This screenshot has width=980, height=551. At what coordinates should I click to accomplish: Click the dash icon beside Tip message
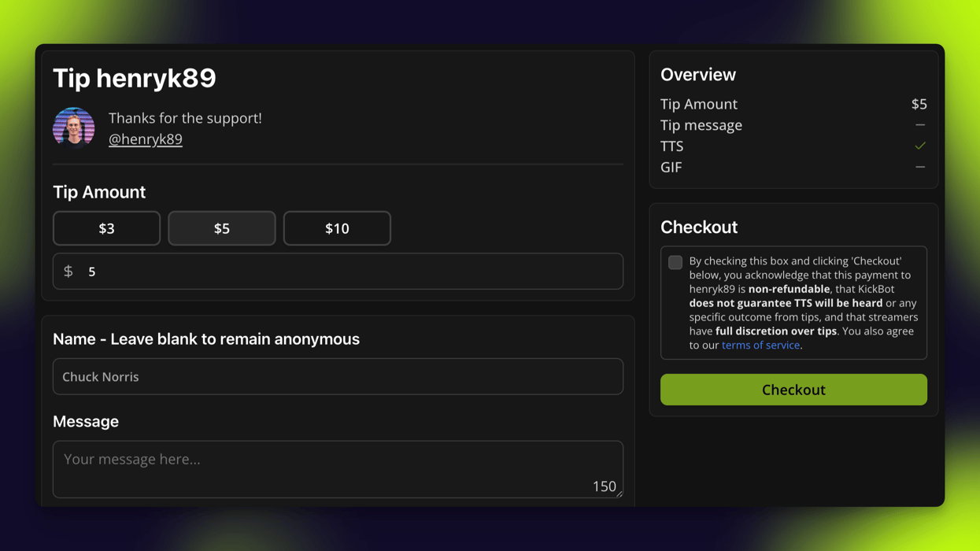coord(919,125)
